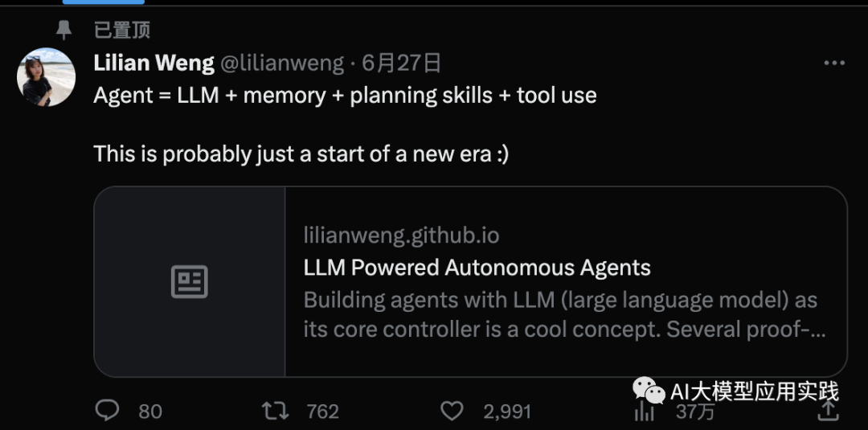
Task: Open the lilianweng.github.io domain link
Action: pyautogui.click(x=401, y=235)
